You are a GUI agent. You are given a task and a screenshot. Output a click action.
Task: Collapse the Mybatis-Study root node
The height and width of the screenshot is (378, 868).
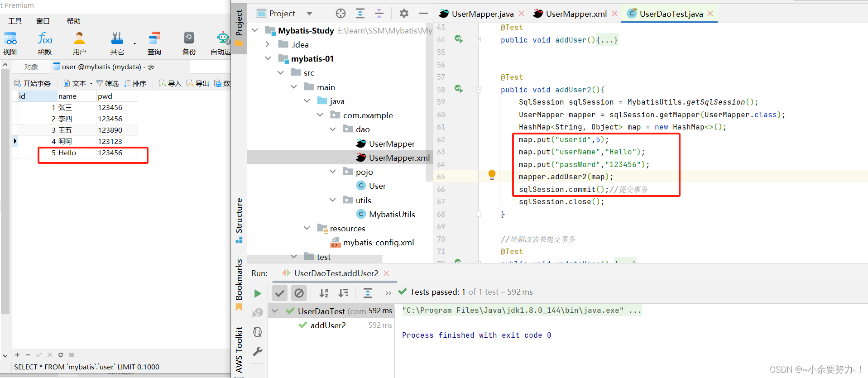pyautogui.click(x=255, y=30)
